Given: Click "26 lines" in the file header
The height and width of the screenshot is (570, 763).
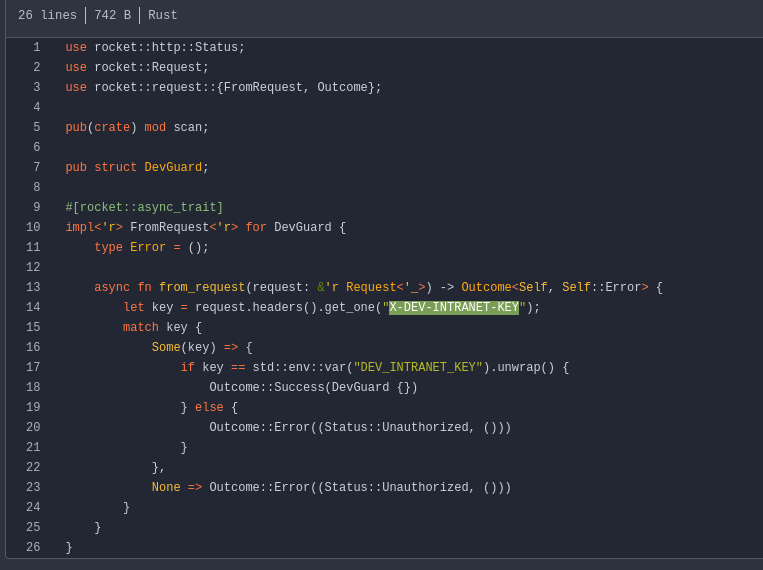Looking at the screenshot, I should click(x=47, y=16).
